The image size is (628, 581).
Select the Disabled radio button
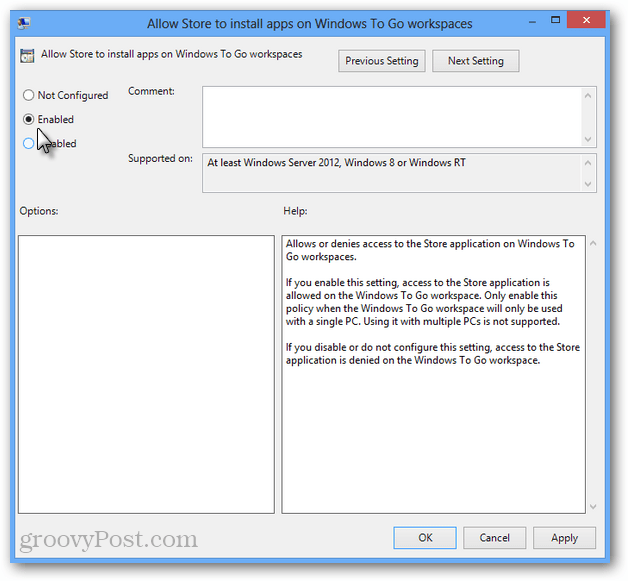pyautogui.click(x=28, y=143)
